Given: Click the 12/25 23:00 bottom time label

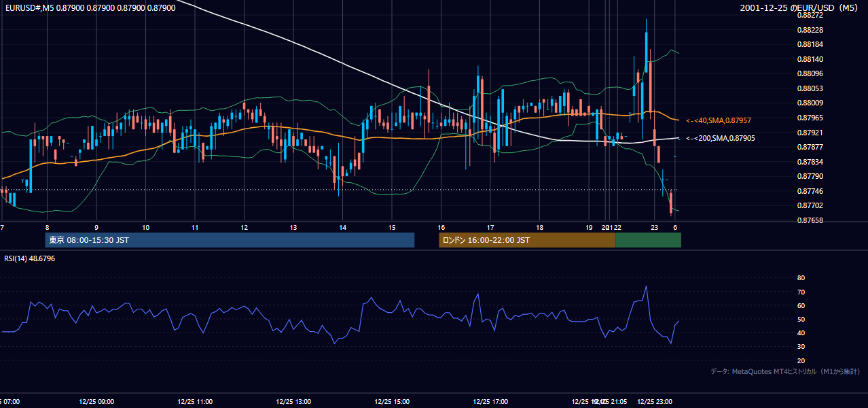Looking at the screenshot, I should 655,402.
